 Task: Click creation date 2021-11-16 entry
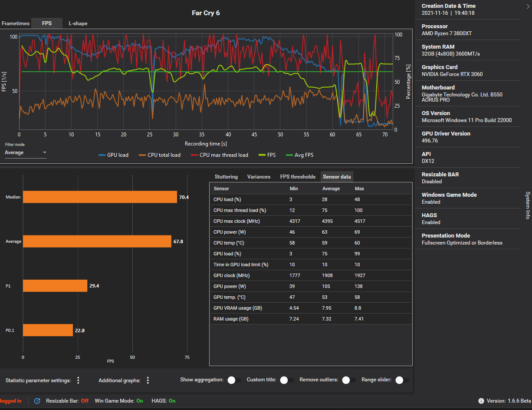point(448,13)
